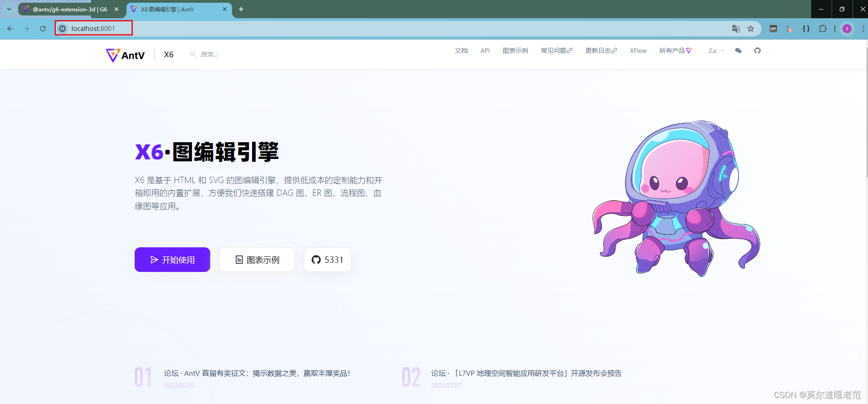Go forward in browser history

26,29
